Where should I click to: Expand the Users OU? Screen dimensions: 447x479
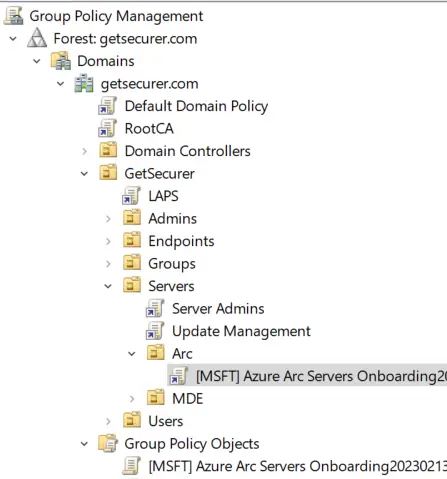[108, 421]
